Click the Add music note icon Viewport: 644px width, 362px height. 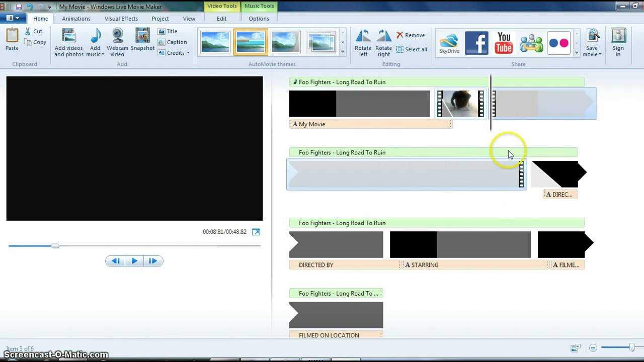click(x=95, y=36)
